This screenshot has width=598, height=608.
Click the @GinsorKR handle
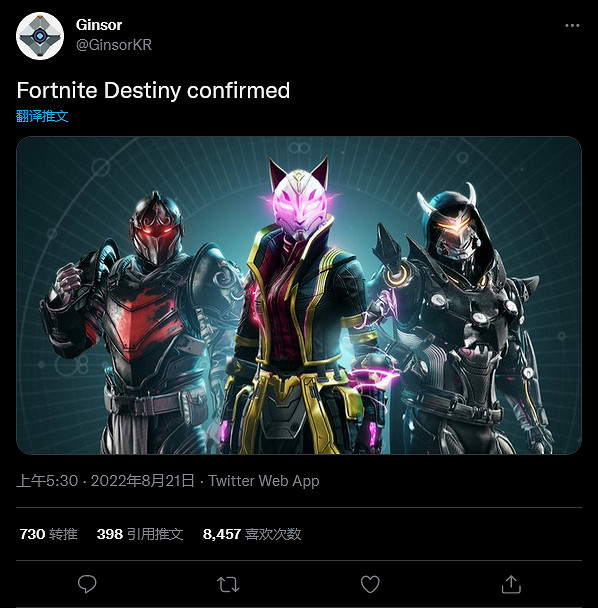pyautogui.click(x=114, y=45)
